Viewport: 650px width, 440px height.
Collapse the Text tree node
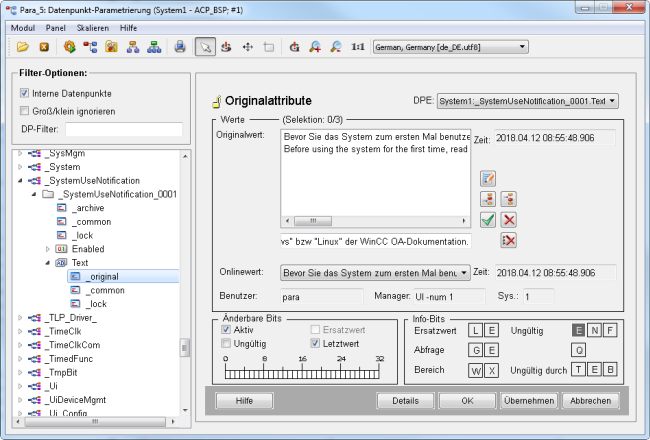[x=47, y=263]
